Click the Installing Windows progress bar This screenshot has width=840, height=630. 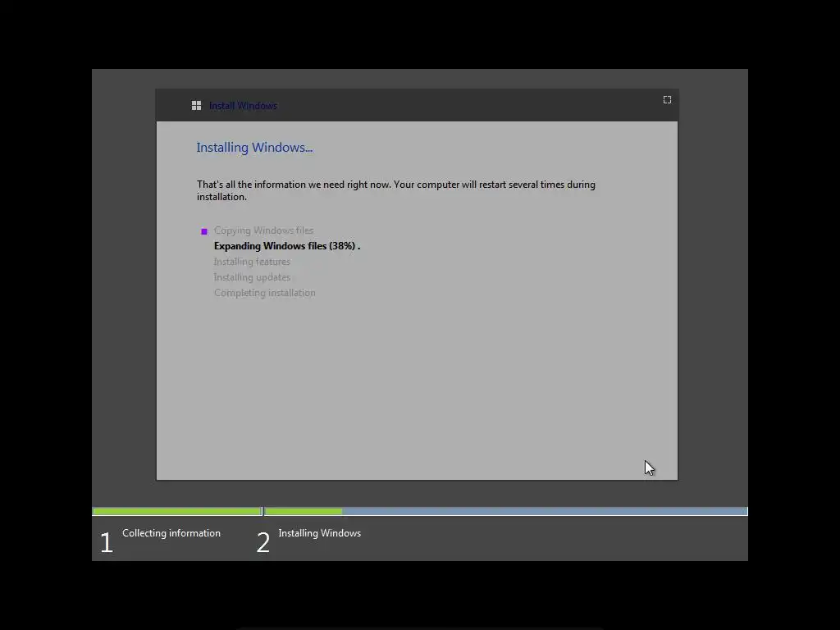click(505, 512)
